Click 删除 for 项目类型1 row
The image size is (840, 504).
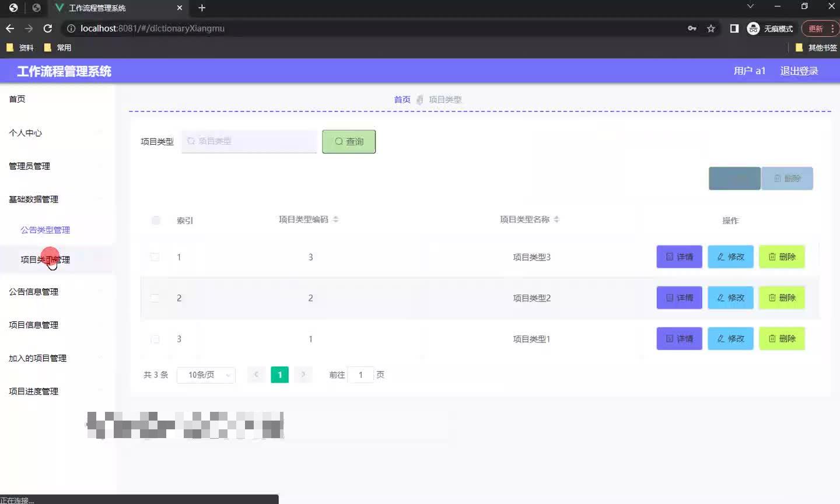[x=782, y=338]
